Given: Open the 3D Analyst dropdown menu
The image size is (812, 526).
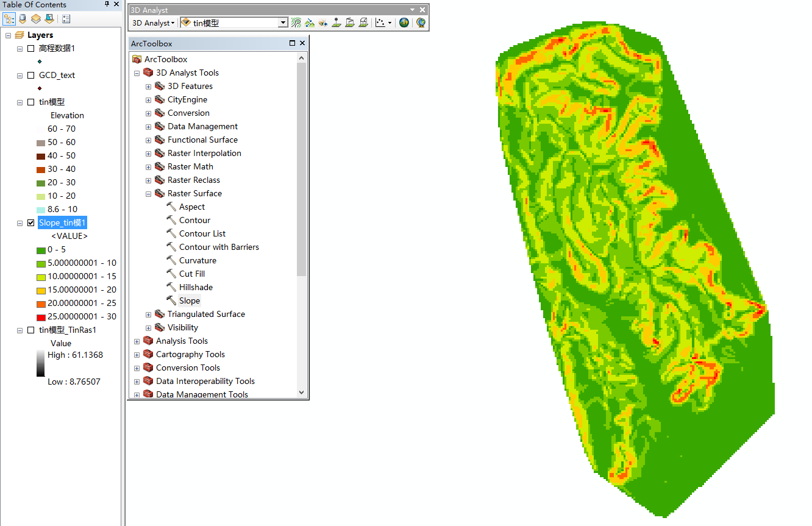Looking at the screenshot, I should click(153, 23).
